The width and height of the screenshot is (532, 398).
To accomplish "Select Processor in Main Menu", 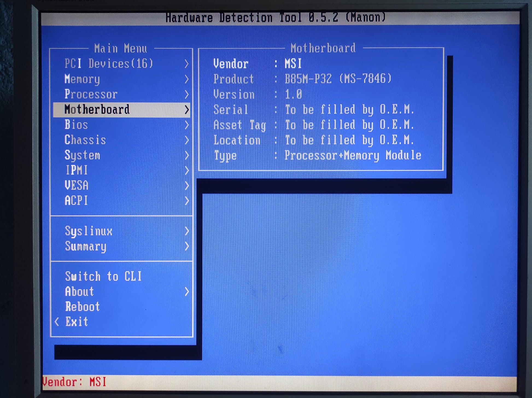I will 91,94.
